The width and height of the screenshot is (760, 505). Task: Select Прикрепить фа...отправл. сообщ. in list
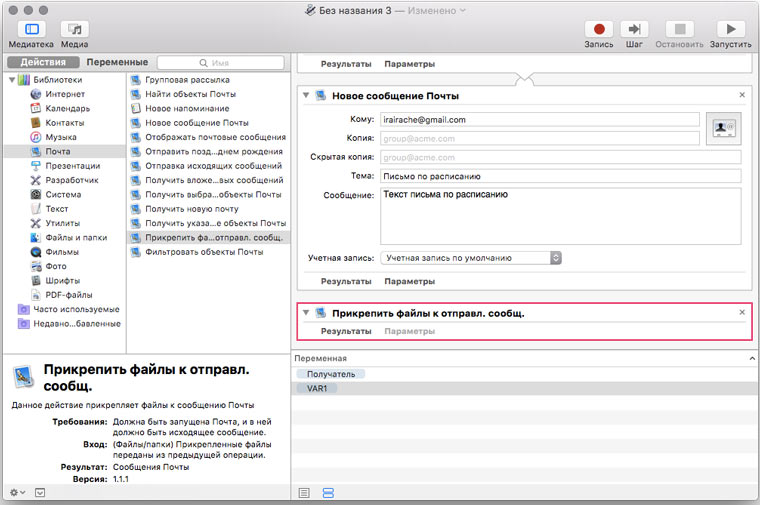[209, 237]
